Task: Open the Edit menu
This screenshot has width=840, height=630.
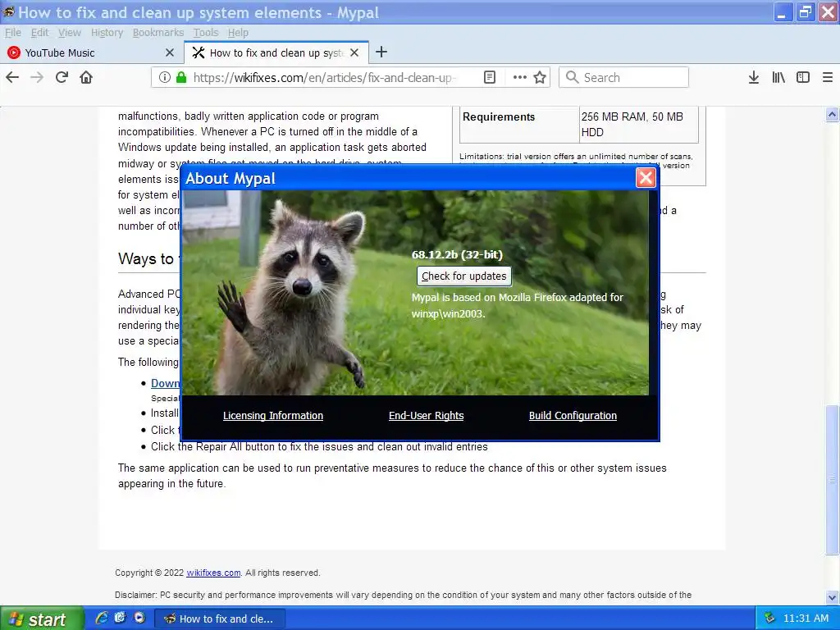Action: [39, 33]
